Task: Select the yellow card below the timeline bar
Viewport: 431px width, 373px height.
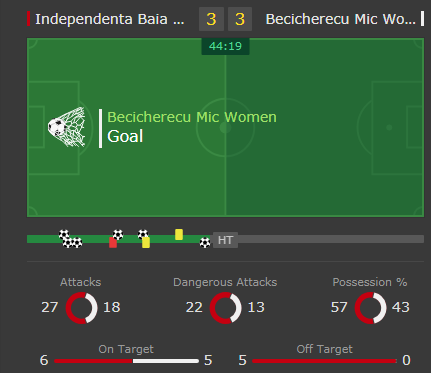Action: click(146, 242)
